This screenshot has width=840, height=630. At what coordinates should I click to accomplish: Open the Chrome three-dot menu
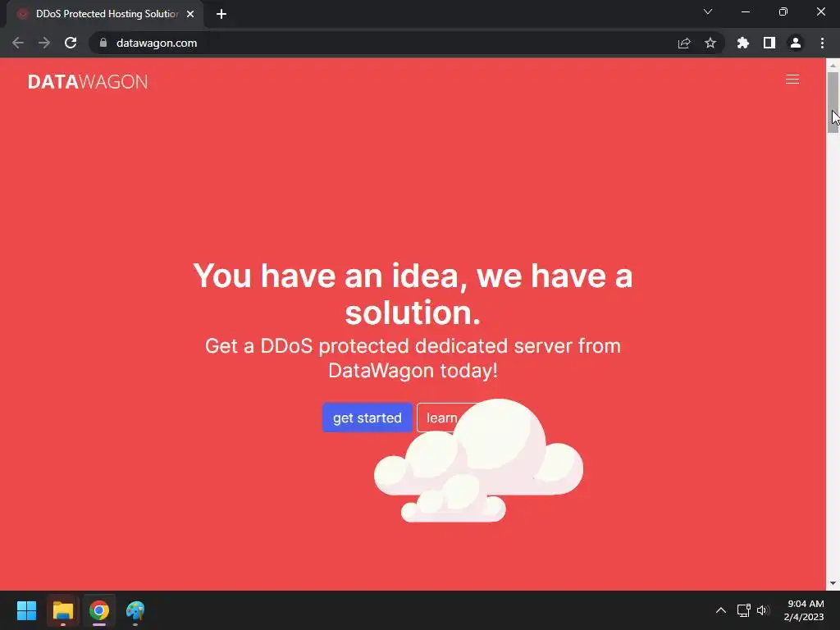point(822,43)
